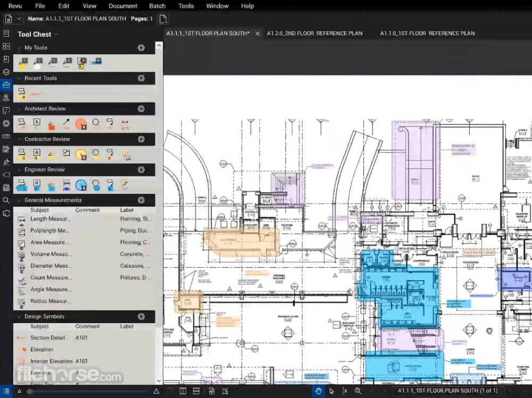Open the Spaces floor plan panel icon

click(6, 111)
